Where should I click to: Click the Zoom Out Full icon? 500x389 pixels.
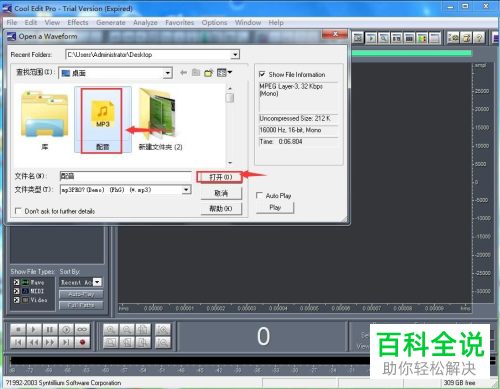pos(143,330)
